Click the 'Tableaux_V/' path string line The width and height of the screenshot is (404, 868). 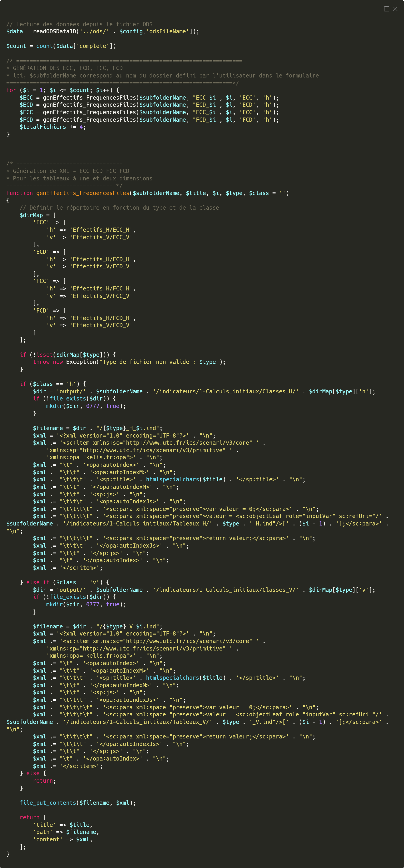(197, 722)
